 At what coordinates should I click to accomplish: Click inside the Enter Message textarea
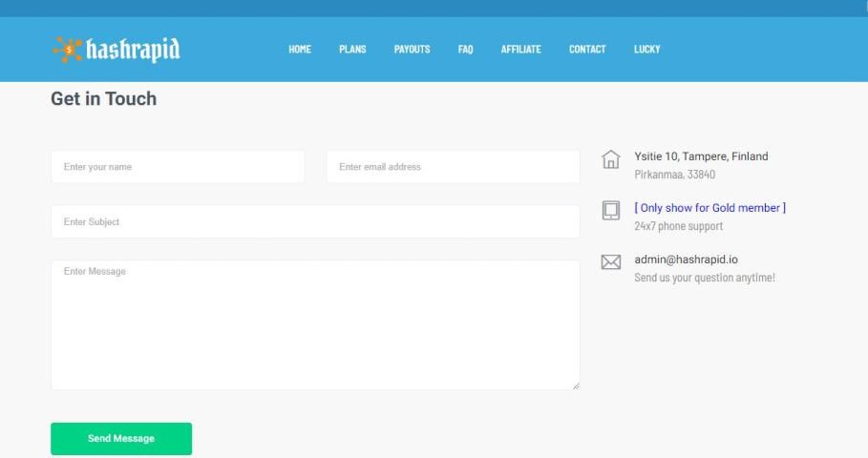pyautogui.click(x=315, y=324)
